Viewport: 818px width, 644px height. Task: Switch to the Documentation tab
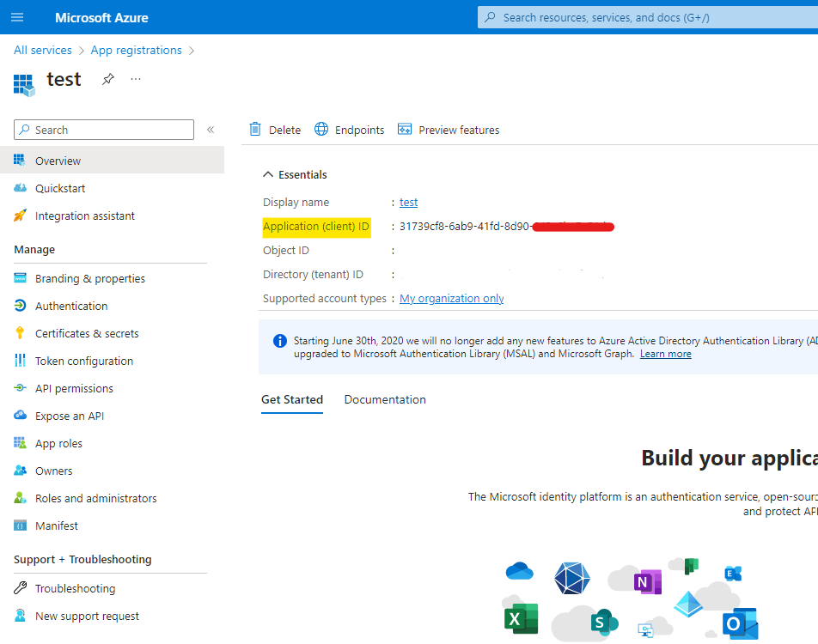pos(384,399)
